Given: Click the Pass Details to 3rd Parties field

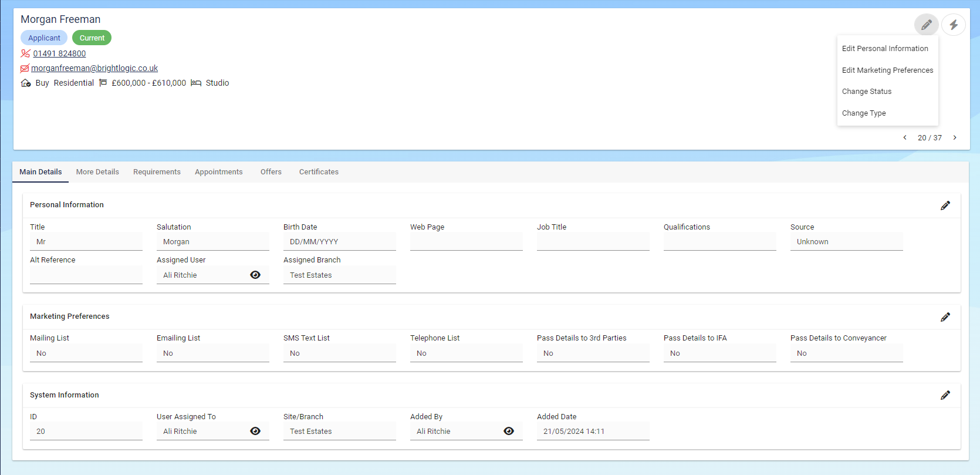Looking at the screenshot, I should click(x=593, y=353).
